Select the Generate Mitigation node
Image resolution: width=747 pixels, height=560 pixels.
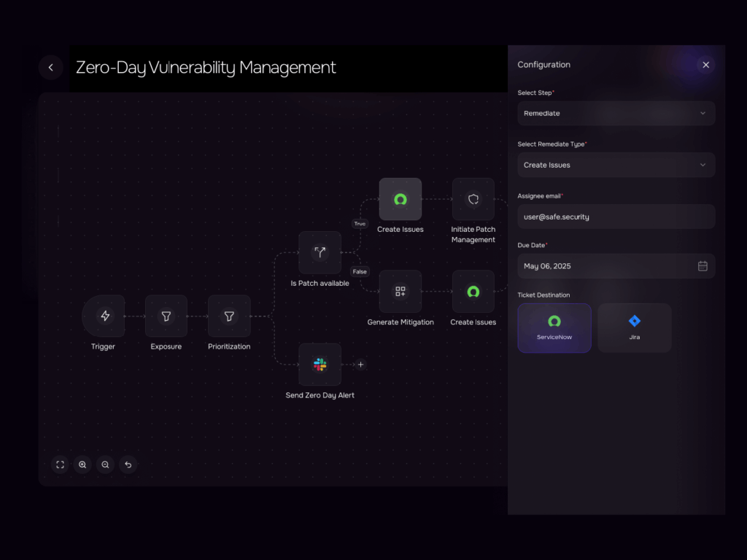click(x=400, y=292)
